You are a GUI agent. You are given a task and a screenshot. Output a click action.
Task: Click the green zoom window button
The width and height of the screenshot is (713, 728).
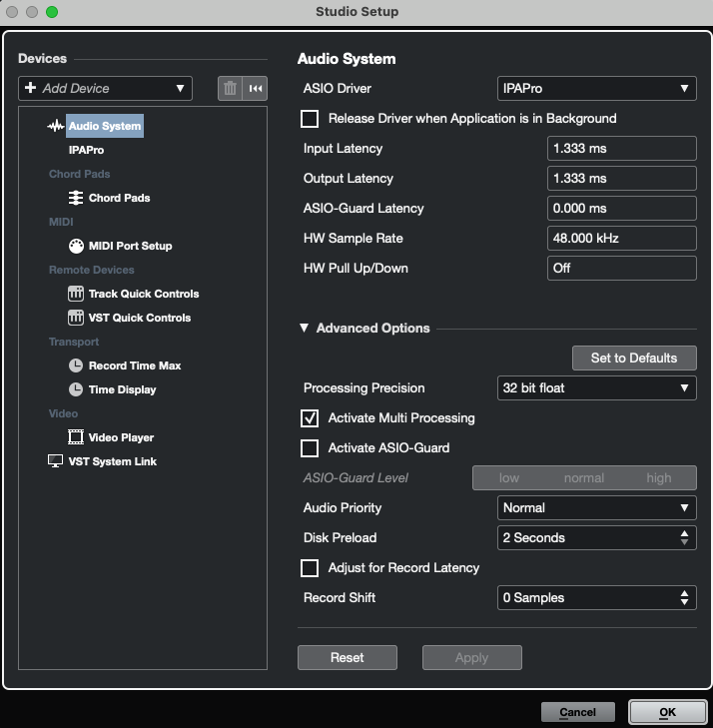click(x=52, y=12)
